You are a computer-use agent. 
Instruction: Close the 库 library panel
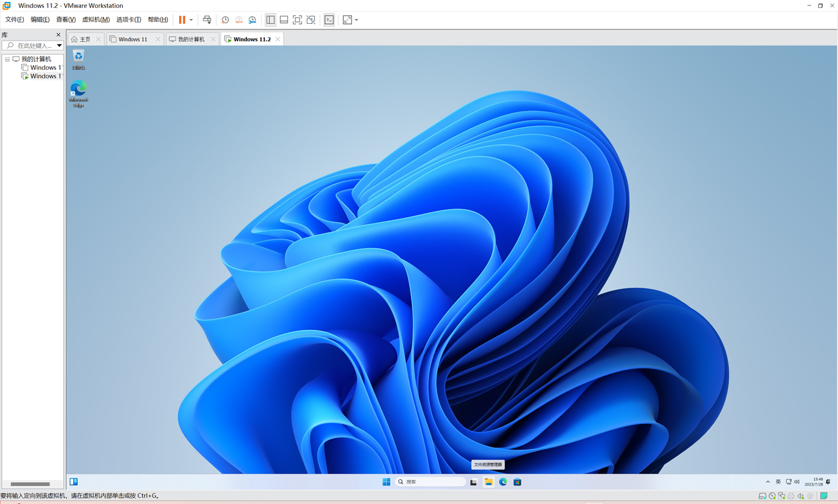[58, 35]
